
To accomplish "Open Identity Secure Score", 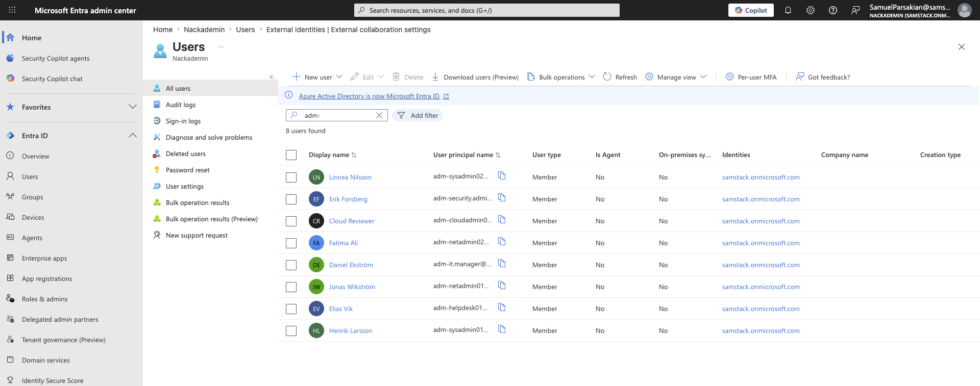I will [53, 380].
